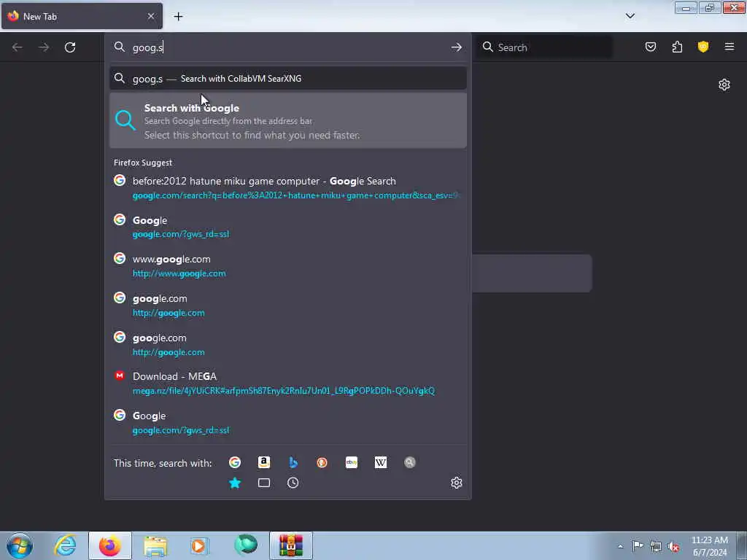Open Google entry with google.com/?gws_rd=ssl first

click(x=287, y=227)
